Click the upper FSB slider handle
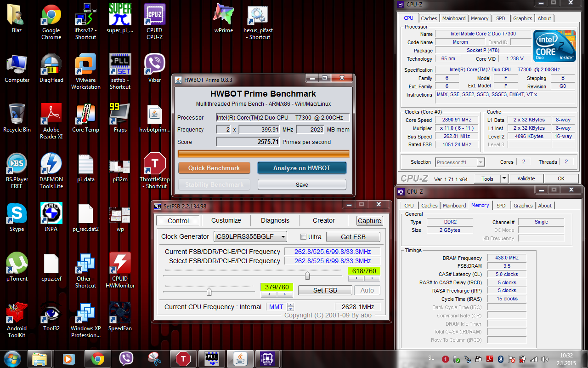The height and width of the screenshot is (368, 588). 307,276
